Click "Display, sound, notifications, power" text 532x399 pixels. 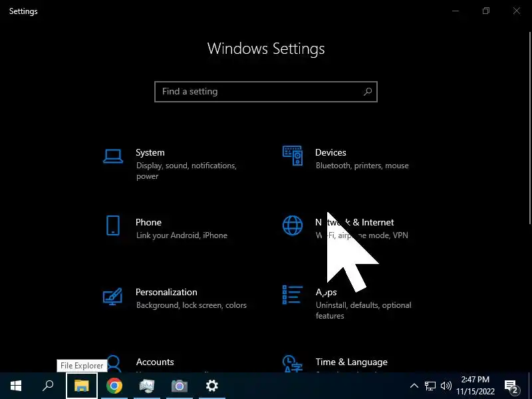tap(186, 171)
